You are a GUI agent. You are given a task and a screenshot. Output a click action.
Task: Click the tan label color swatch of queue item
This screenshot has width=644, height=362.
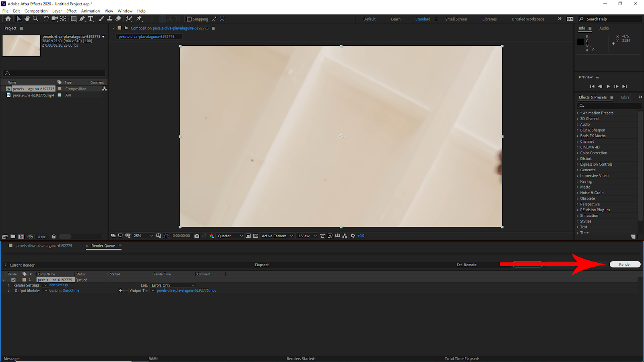(x=24, y=280)
